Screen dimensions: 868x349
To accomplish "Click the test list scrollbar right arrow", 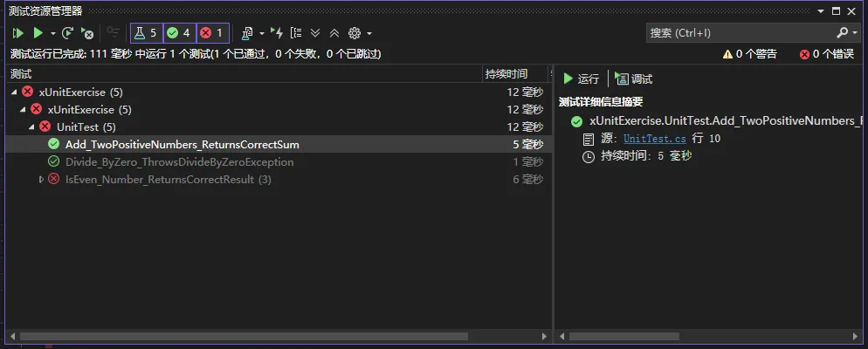I will [x=544, y=336].
